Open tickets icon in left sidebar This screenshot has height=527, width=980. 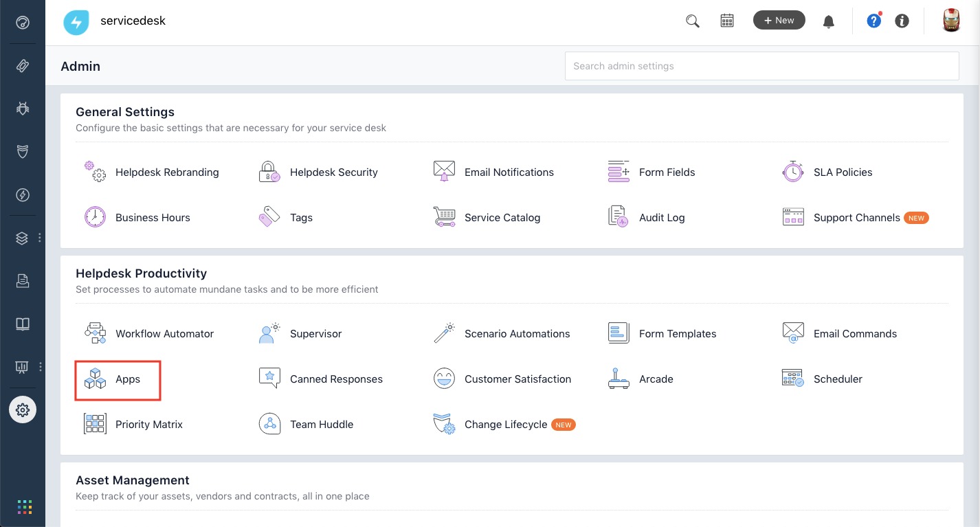click(x=23, y=66)
